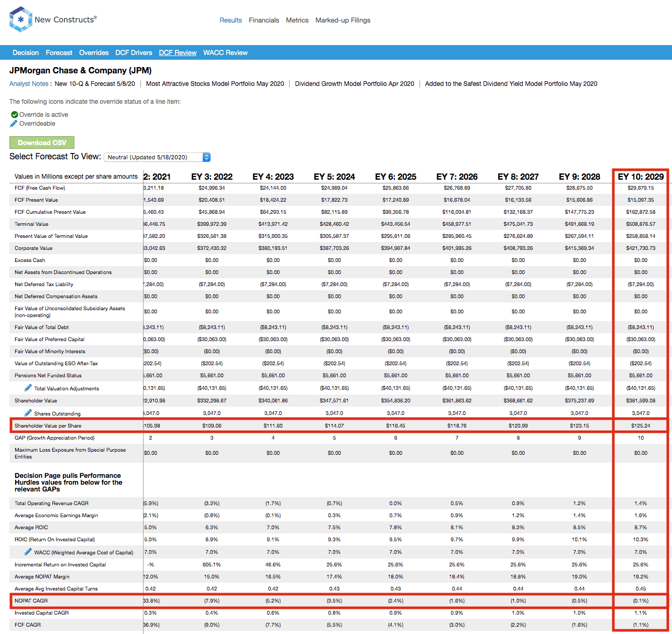Click the 'Invested Capital CAGR' row label
This screenshot has width=672, height=634.
(x=42, y=613)
